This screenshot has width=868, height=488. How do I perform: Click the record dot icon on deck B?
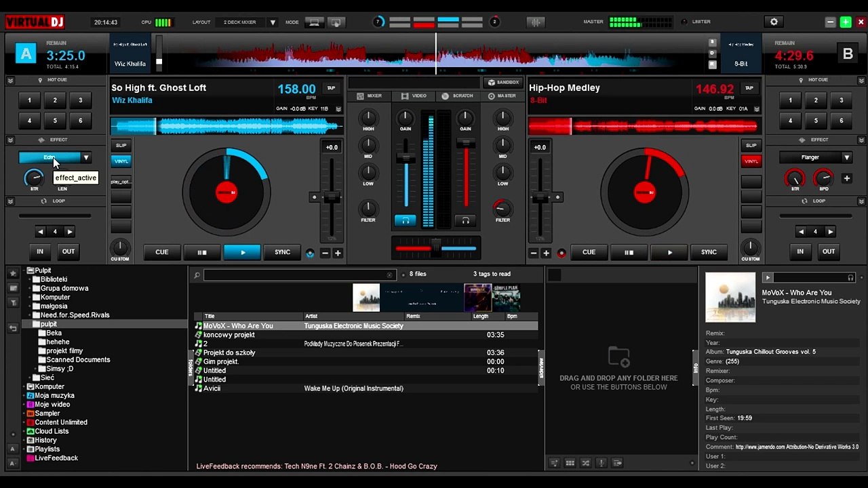coord(561,253)
